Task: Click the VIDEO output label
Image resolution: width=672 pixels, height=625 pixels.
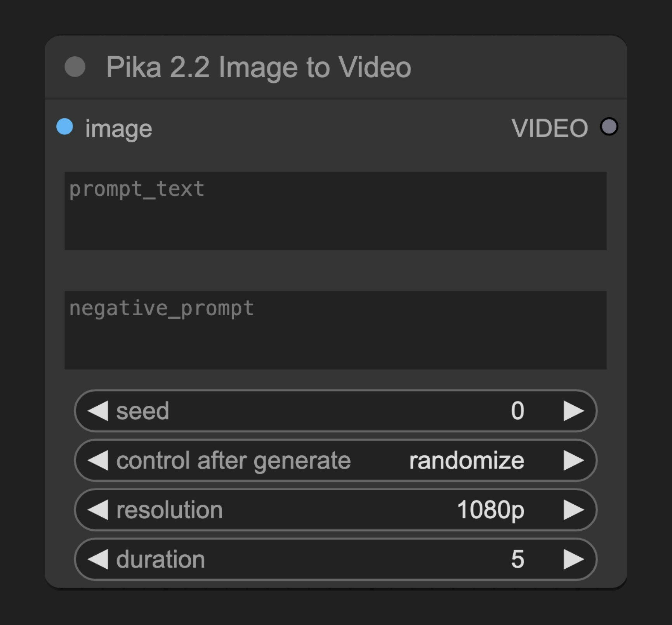Action: [x=550, y=128]
